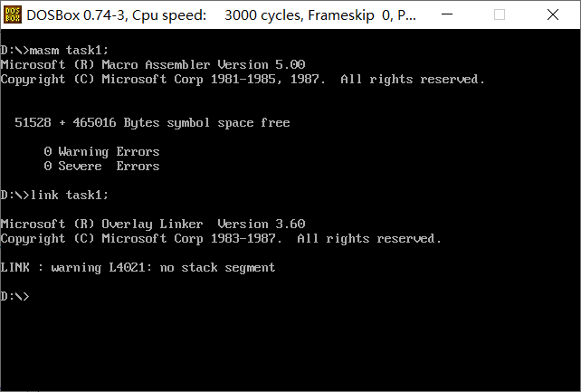Click the '0 Severe Errors' line

coord(102,166)
